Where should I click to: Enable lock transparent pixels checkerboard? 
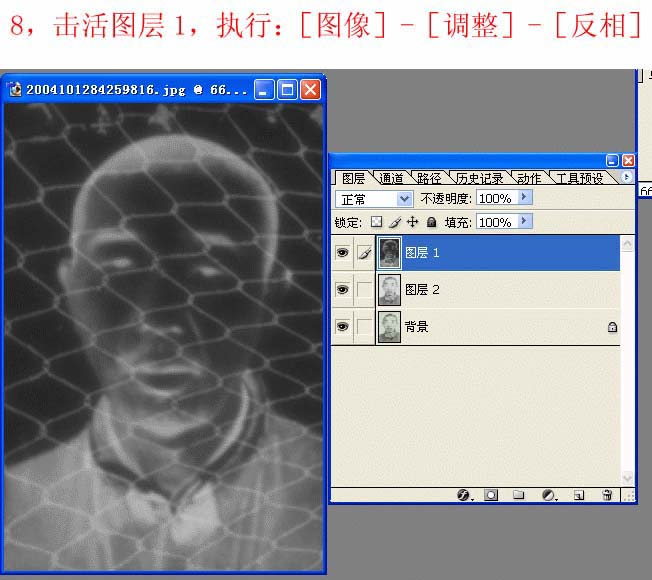[x=376, y=222]
